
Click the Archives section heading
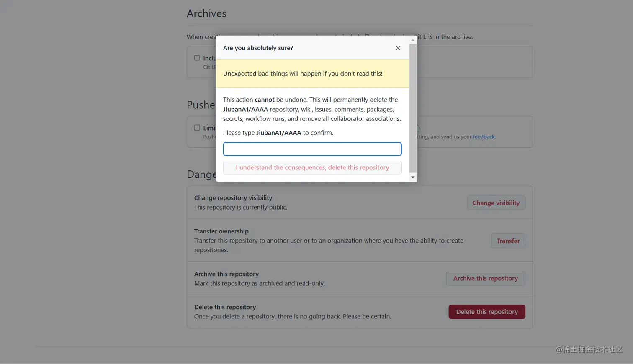click(206, 13)
